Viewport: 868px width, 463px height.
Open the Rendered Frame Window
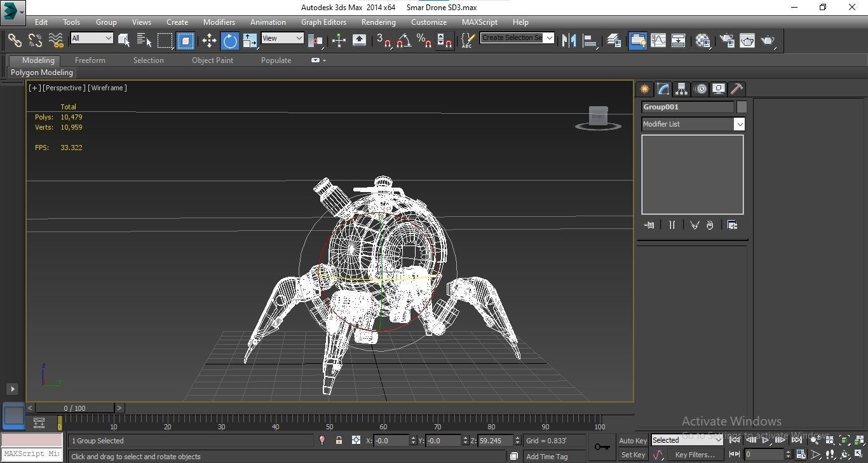click(x=747, y=40)
